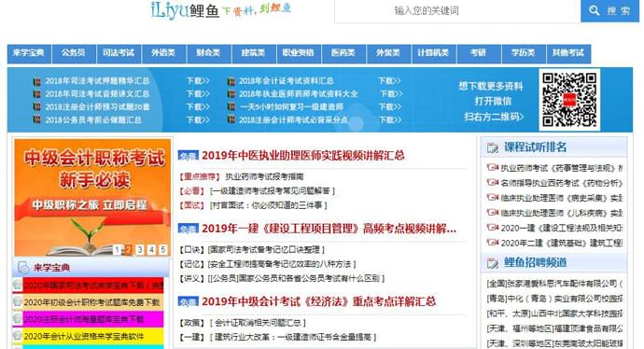Viewport: 644px width, 349px height.
Task: Open 执业药师考试报考指南 link
Action: [264, 176]
